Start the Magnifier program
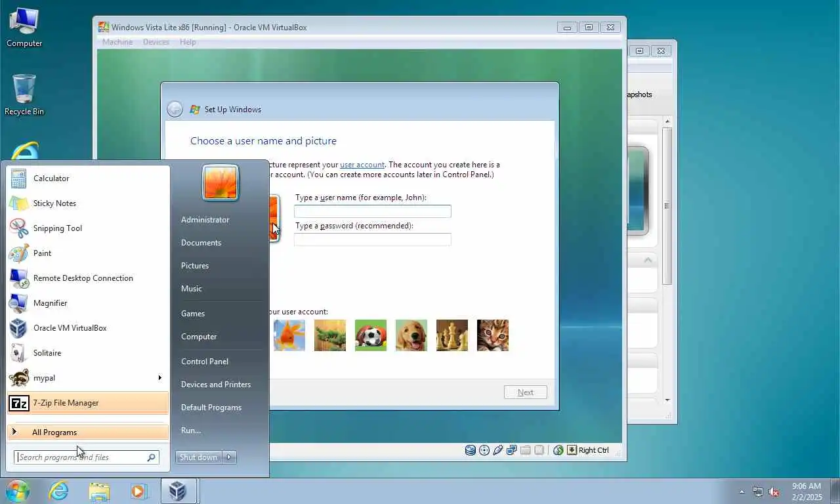This screenshot has height=504, width=840. 88,303
